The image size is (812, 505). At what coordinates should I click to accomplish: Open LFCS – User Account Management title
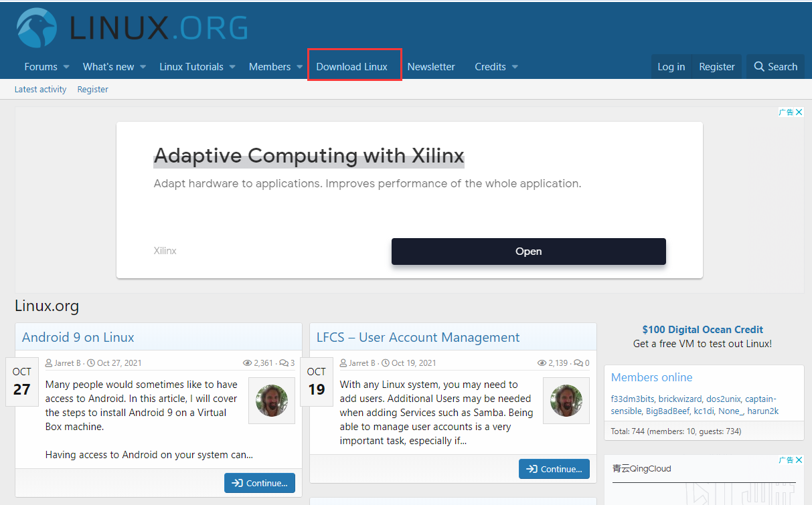(418, 337)
